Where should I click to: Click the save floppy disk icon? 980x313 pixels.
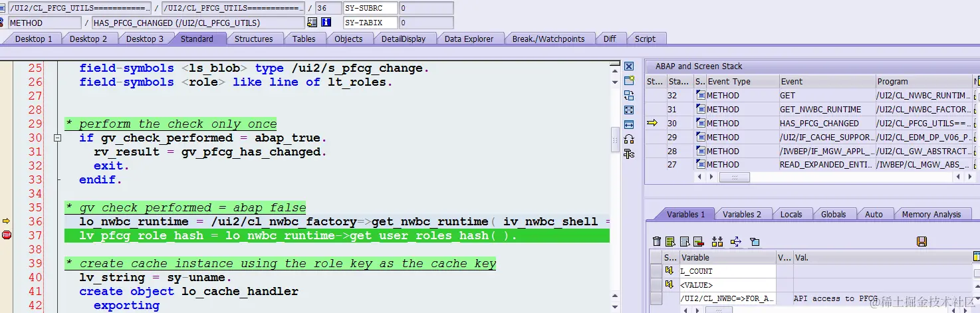click(x=921, y=241)
